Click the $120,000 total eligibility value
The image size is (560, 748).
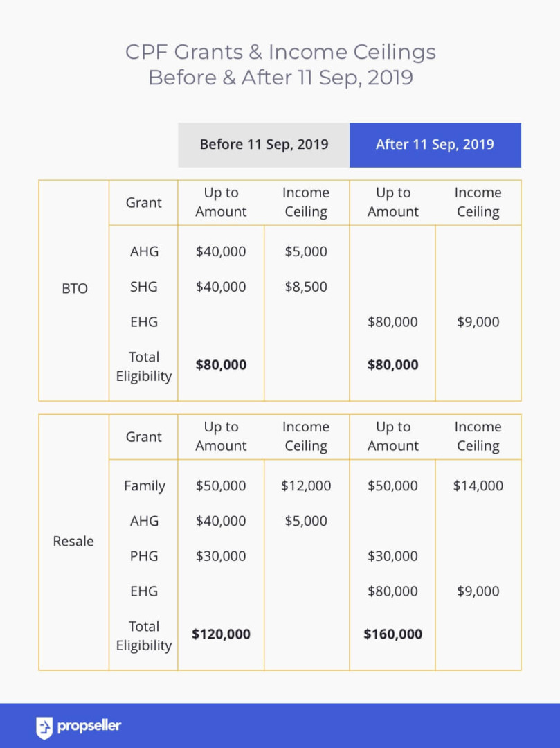tap(221, 634)
